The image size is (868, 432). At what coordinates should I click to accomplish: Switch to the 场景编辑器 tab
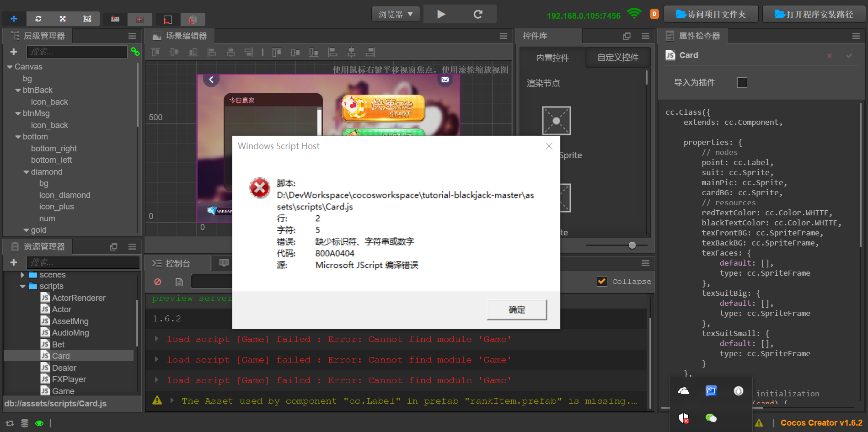[180, 36]
